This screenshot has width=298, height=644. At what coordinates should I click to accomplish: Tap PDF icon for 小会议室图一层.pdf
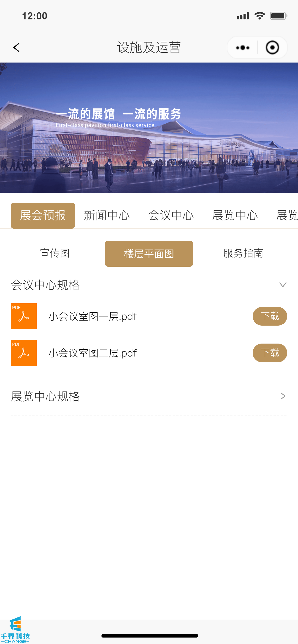tap(24, 316)
